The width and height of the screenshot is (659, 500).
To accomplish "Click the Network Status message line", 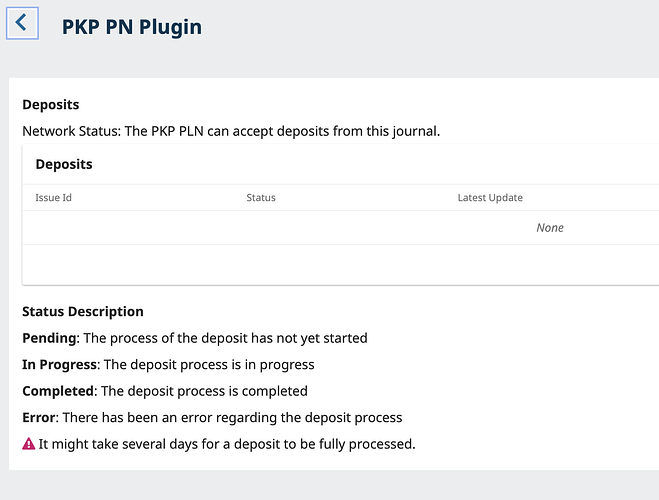I will coord(231,130).
